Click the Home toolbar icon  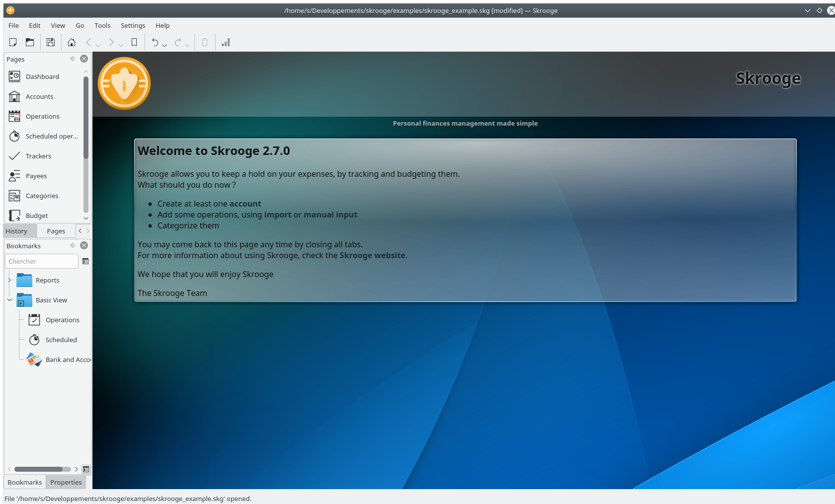click(72, 43)
